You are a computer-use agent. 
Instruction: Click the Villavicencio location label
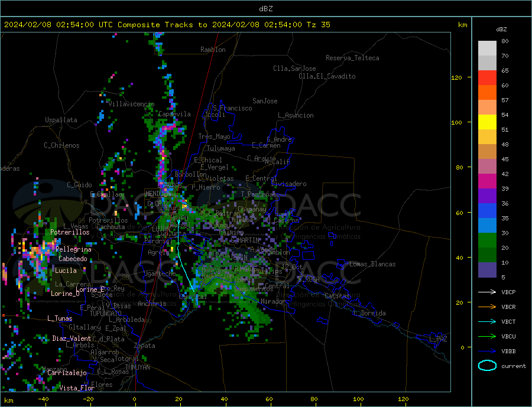click(x=131, y=104)
